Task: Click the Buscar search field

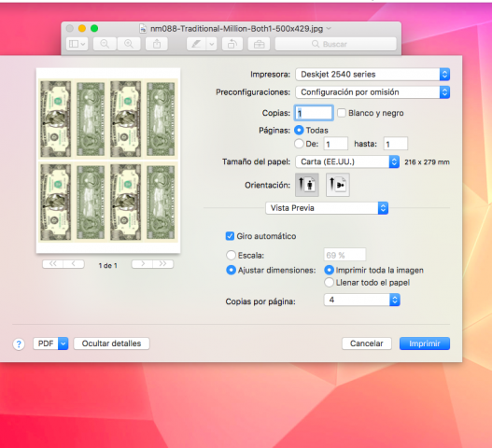Action: tap(336, 44)
